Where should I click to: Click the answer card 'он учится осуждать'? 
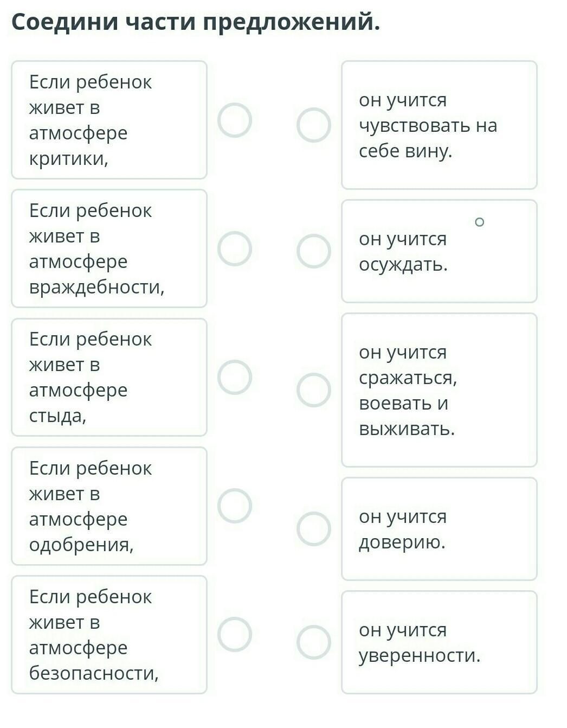(x=439, y=251)
